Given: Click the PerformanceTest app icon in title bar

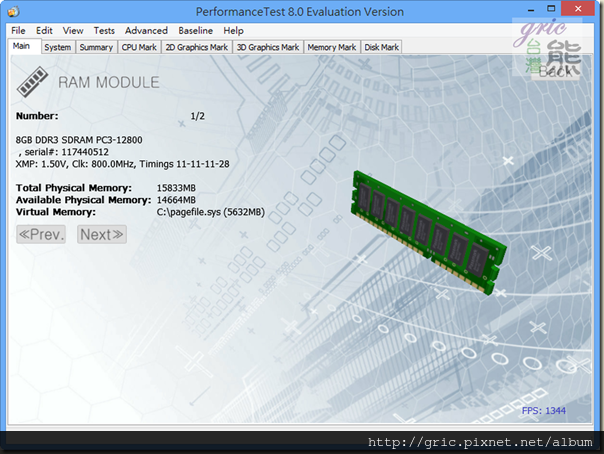Looking at the screenshot, I should coord(13,11).
